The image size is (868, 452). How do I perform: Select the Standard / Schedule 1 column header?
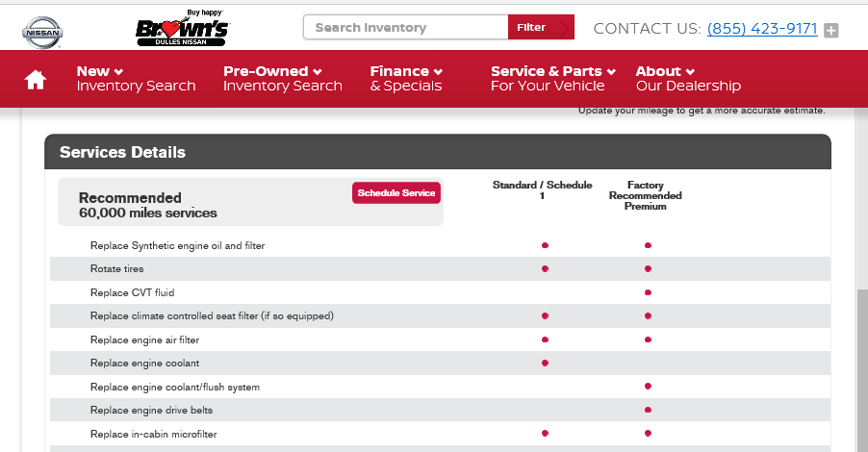click(x=542, y=190)
